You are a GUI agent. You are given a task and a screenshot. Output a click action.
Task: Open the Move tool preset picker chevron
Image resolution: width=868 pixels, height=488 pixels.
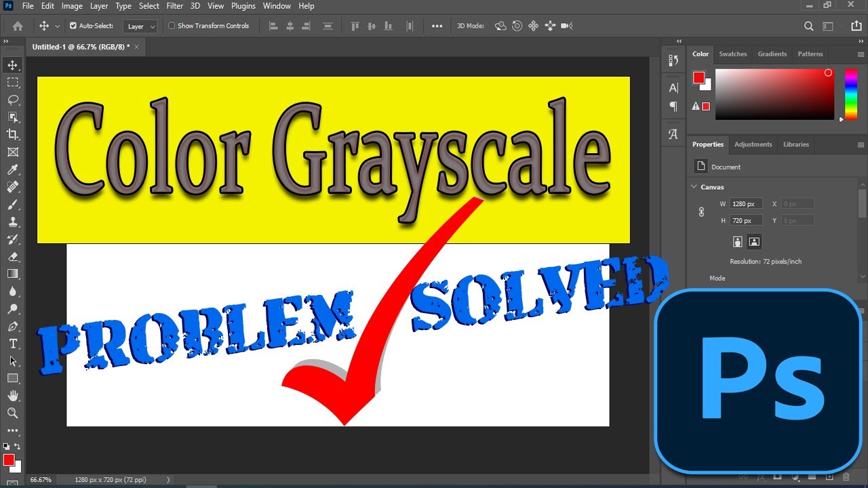coord(57,26)
